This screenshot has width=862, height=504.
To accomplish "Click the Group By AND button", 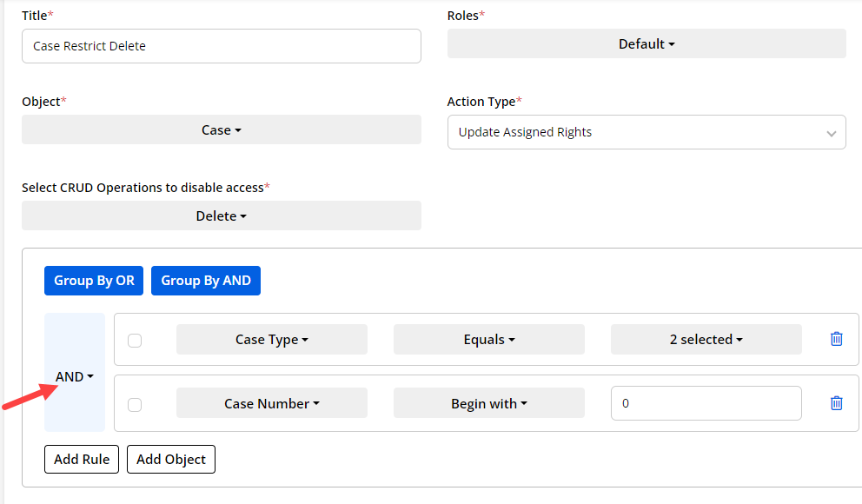I will pyautogui.click(x=206, y=281).
